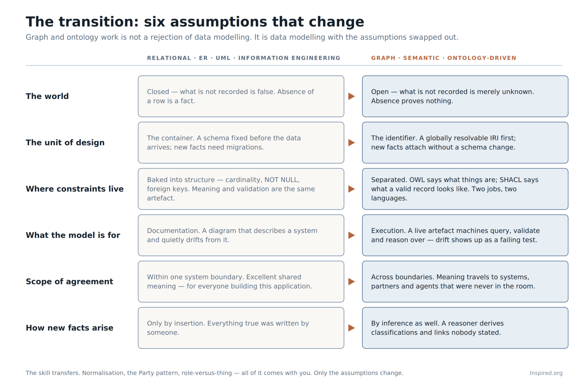The height and width of the screenshot is (386, 588).
Task: Click the Execution live artefact box
Action: (x=465, y=235)
